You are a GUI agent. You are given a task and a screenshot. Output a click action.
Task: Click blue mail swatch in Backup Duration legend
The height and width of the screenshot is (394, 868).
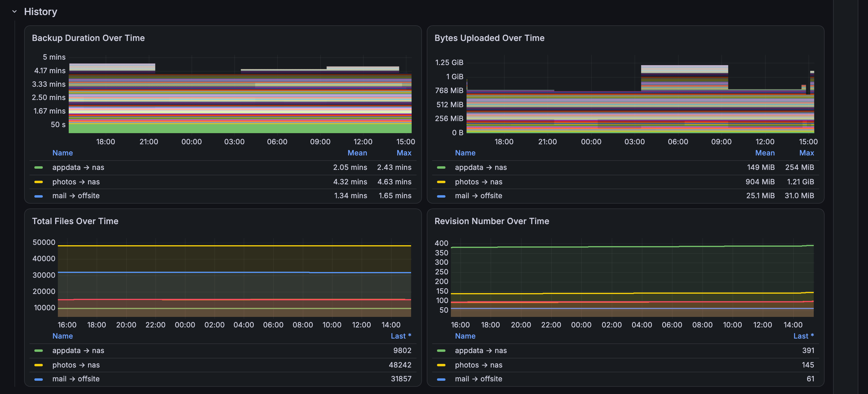[38, 196]
